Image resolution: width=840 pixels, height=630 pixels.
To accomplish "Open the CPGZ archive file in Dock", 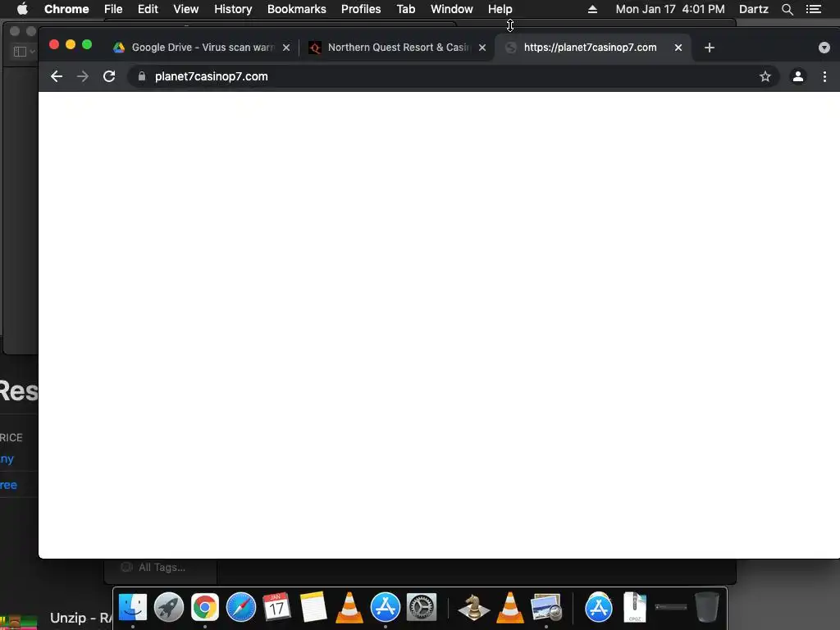I will pyautogui.click(x=635, y=608).
